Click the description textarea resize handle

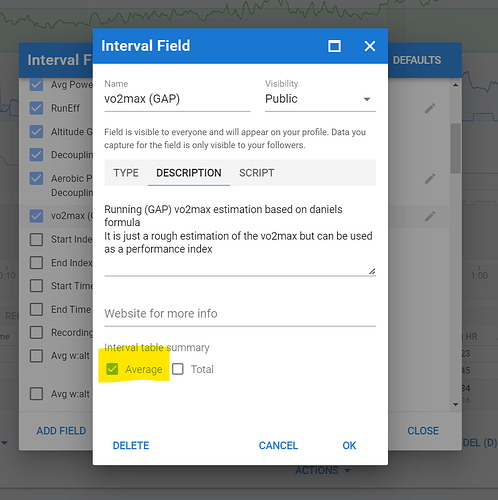pyautogui.click(x=372, y=271)
